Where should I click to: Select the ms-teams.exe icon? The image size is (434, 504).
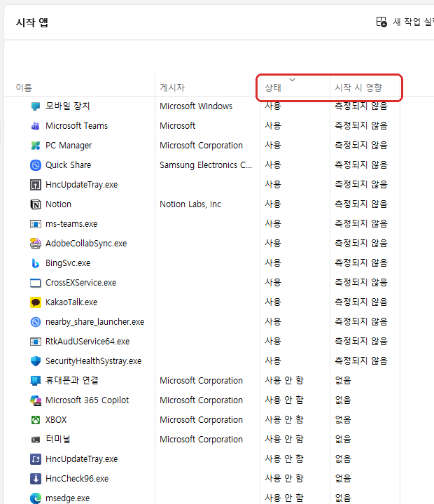coord(36,224)
